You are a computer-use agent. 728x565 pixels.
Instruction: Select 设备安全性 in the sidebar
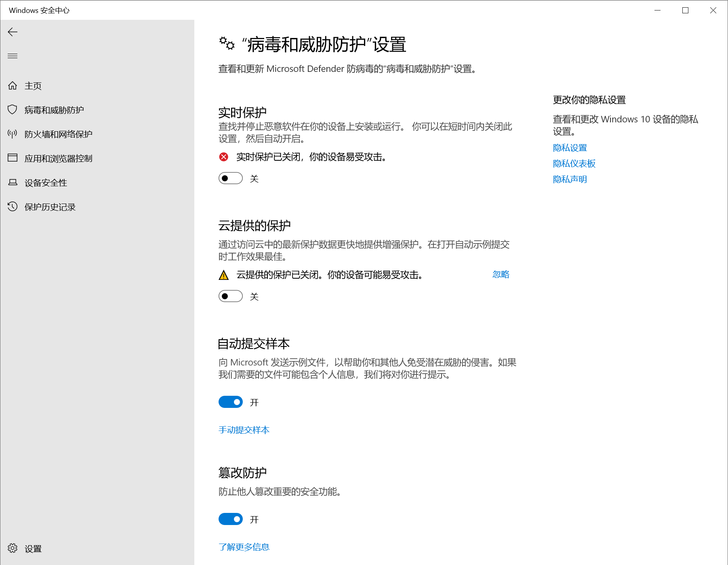coord(46,183)
